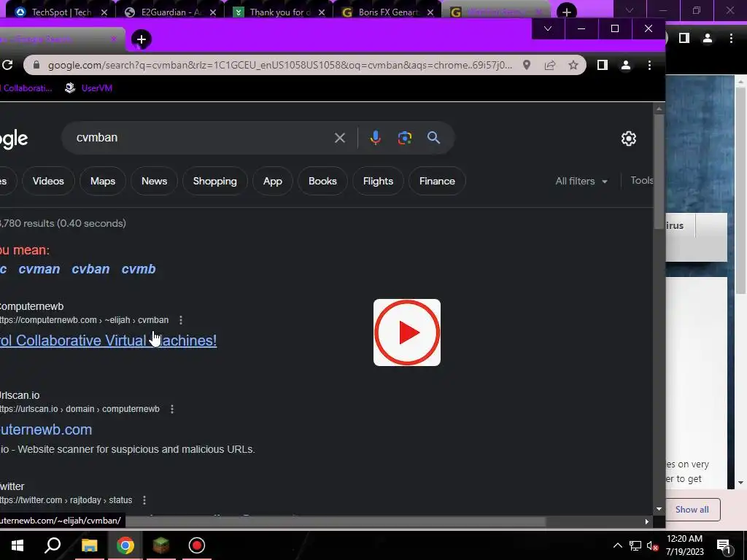Screen dimensions: 747x560
Task: Open the computernewb.com urlscan result
Action: pyautogui.click(x=46, y=429)
